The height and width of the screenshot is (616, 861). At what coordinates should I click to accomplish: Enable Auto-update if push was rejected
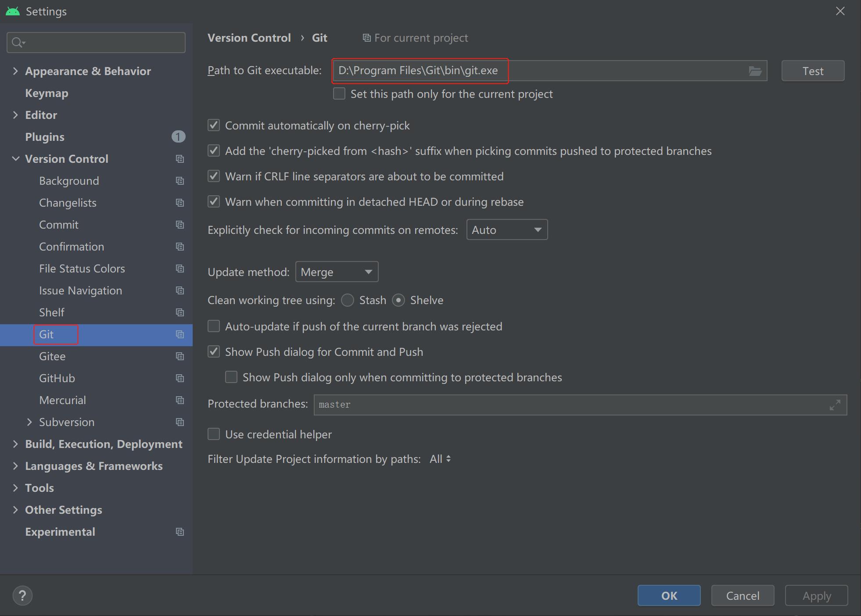[214, 326]
